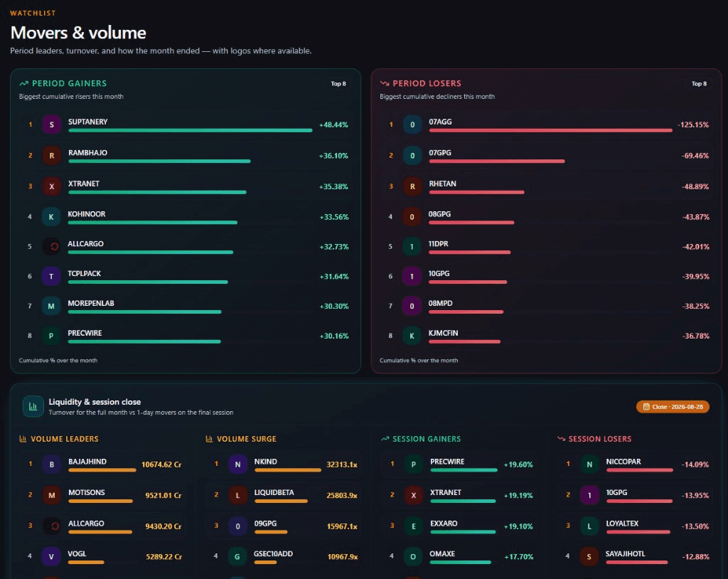Click the PERIOD GAINERS heading
This screenshot has width=728, height=579.
69,84
